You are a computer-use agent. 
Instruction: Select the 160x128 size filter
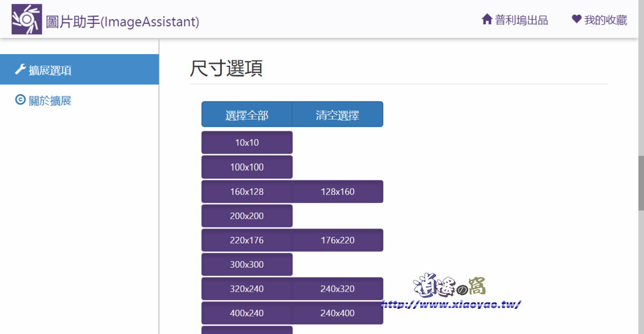pyautogui.click(x=247, y=191)
